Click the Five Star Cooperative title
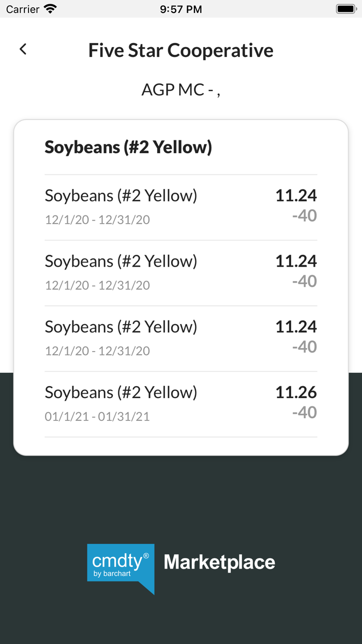 tap(180, 50)
